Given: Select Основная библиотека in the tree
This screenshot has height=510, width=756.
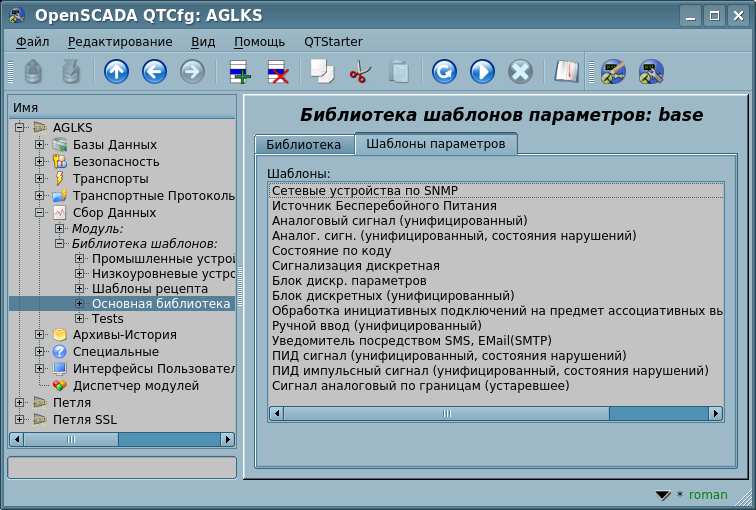Looking at the screenshot, I should [x=161, y=304].
